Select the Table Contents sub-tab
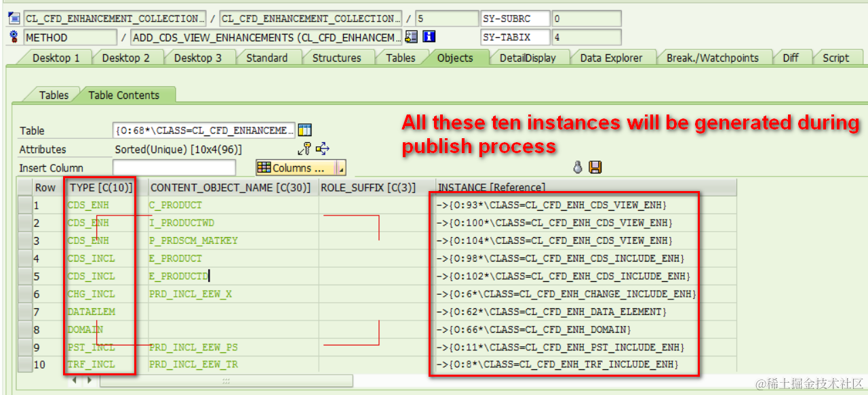Viewport: 868px width, 395px height. pyautogui.click(x=123, y=95)
